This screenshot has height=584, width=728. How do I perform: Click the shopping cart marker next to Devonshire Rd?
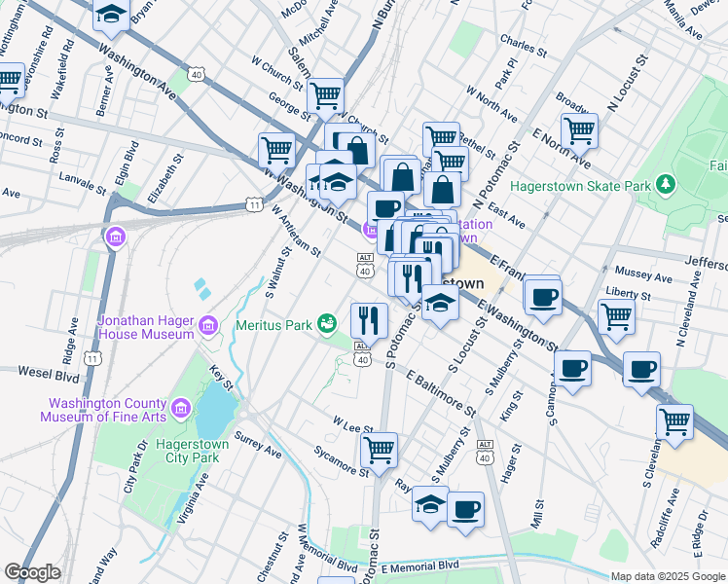(8, 82)
